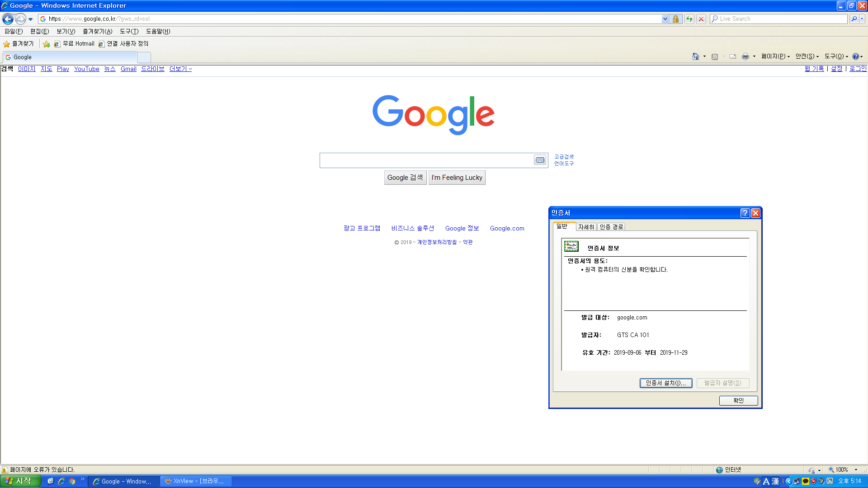Click the Home house icon in command bar
868x488 pixels.
click(696, 56)
